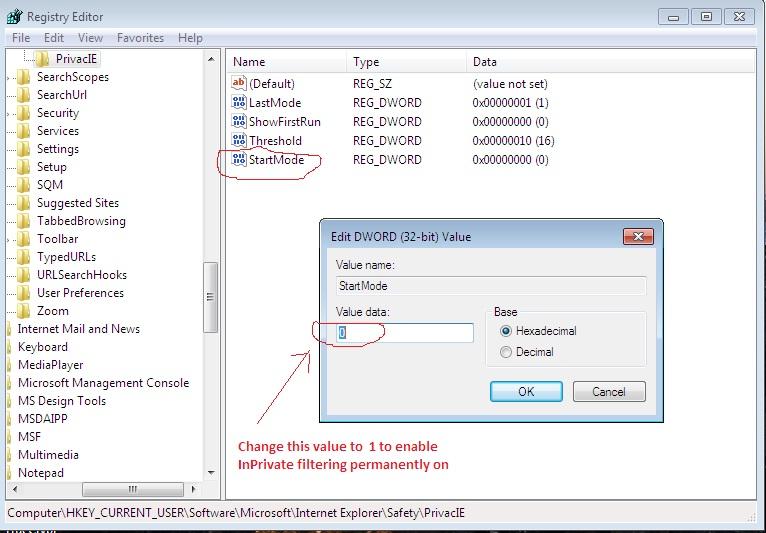The height and width of the screenshot is (533, 766).
Task: Click the tree pane vertical scrollbar thumb
Action: coord(210,297)
